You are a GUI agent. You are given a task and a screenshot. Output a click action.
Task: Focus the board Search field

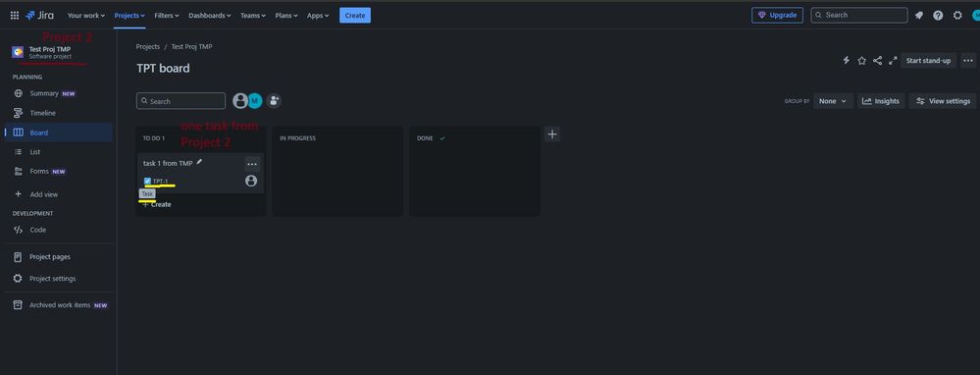point(181,101)
